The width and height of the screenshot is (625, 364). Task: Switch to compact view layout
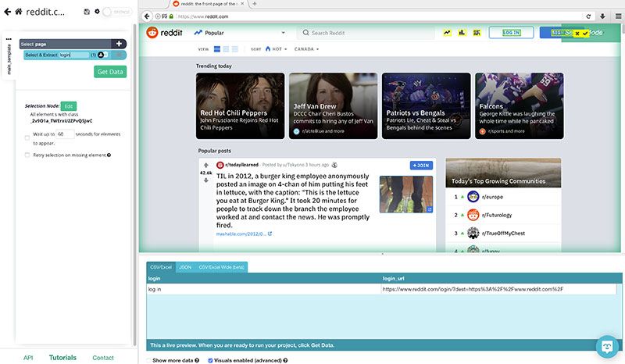(235, 49)
